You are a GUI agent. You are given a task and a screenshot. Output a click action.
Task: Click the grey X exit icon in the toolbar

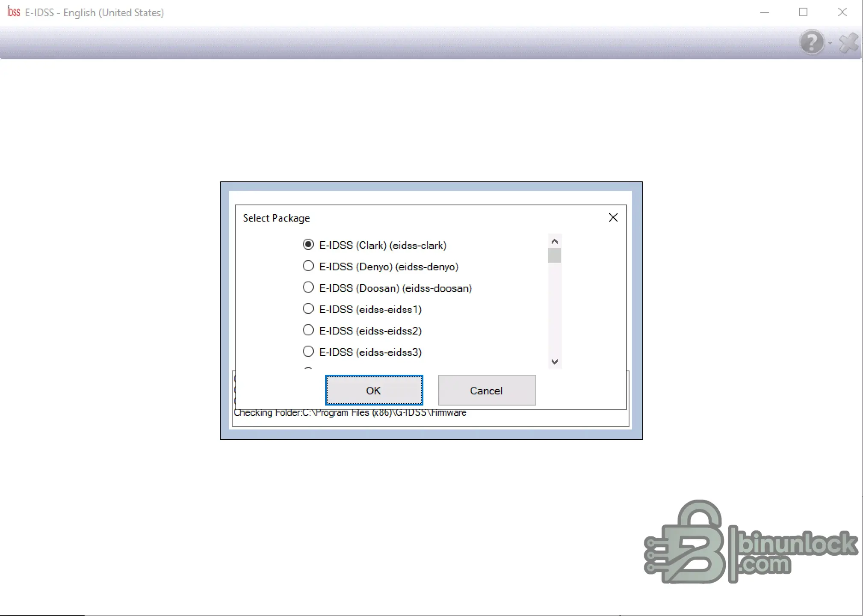(x=848, y=43)
